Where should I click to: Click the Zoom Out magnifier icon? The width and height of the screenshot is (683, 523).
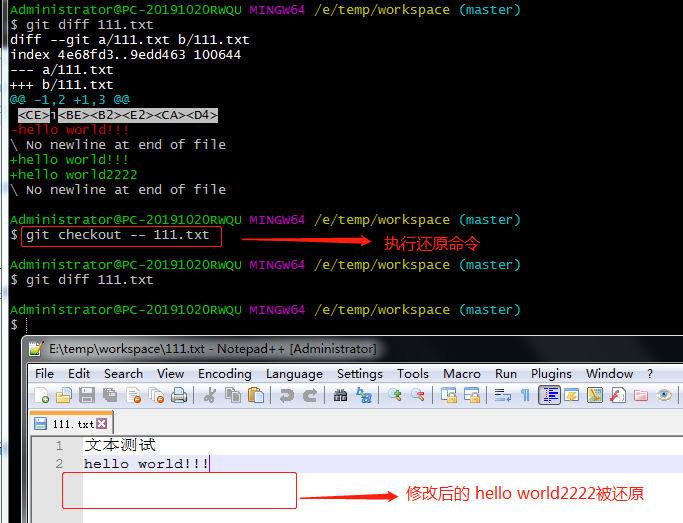click(x=418, y=395)
